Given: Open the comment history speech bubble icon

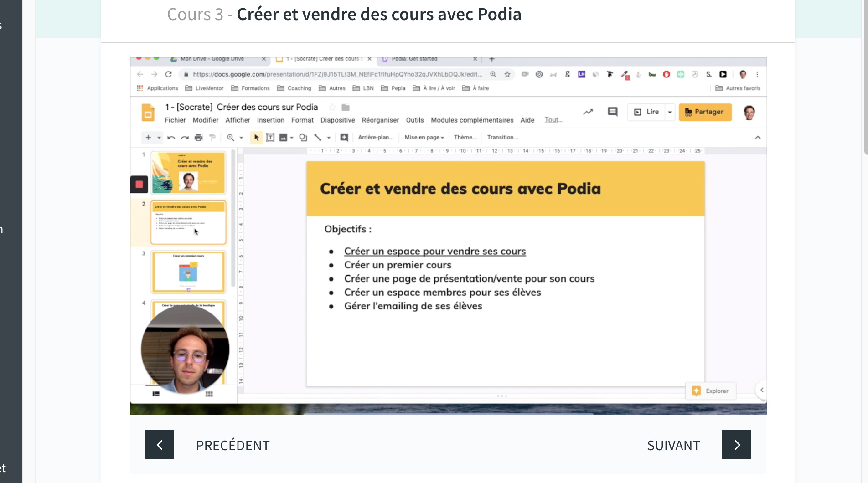Looking at the screenshot, I should [x=612, y=112].
